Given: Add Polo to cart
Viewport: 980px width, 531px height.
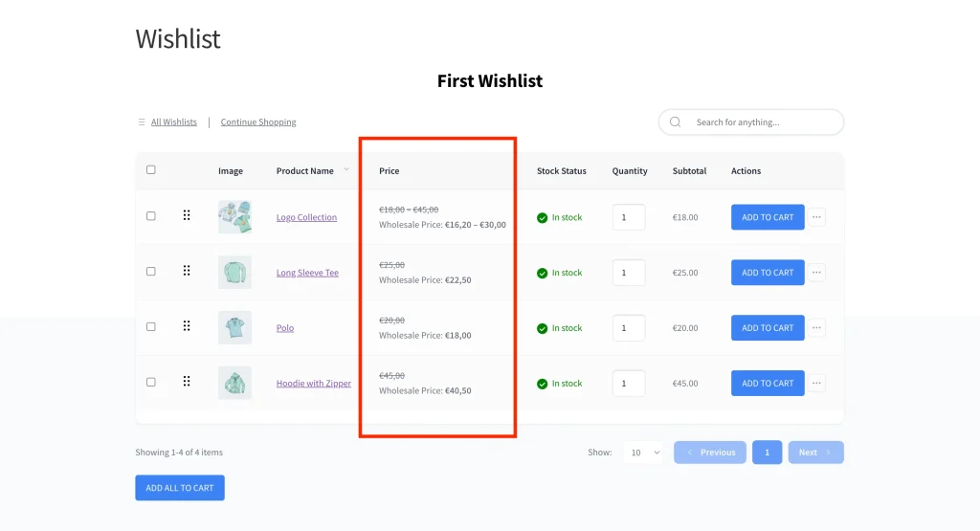Looking at the screenshot, I should (x=768, y=328).
